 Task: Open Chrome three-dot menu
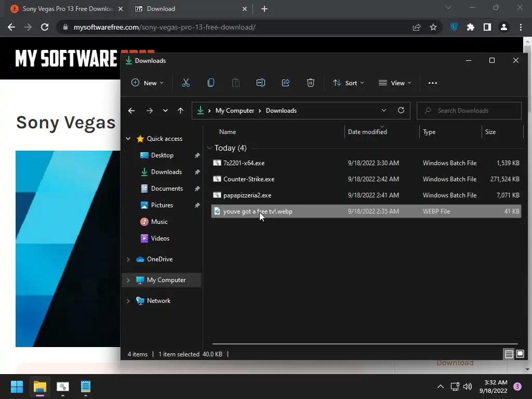[x=521, y=27]
